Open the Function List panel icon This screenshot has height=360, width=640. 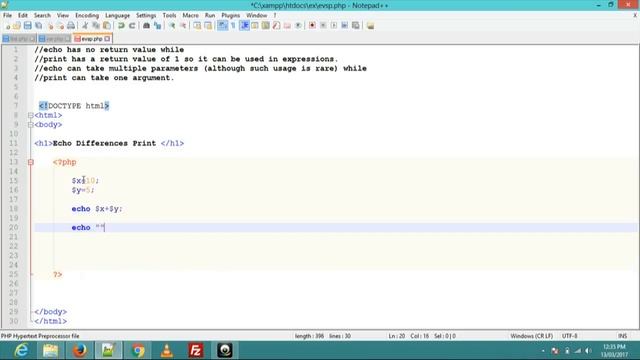(276, 26)
